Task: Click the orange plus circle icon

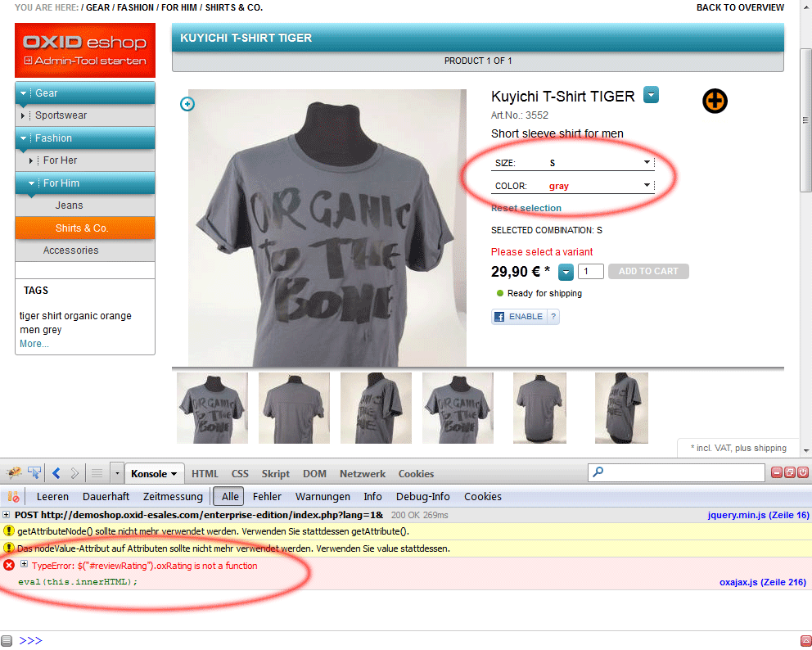Action: coord(715,101)
